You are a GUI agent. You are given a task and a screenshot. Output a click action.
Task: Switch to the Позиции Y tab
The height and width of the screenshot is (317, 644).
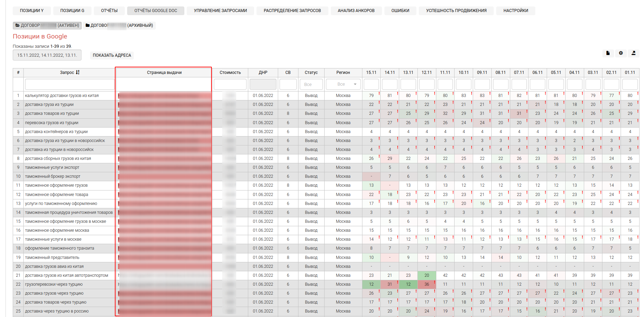pos(32,11)
